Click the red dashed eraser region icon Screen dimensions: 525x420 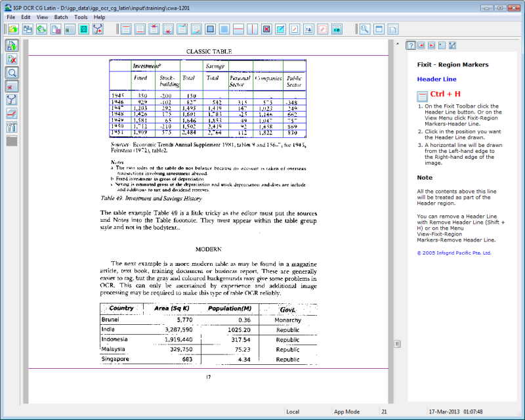[x=322, y=29]
